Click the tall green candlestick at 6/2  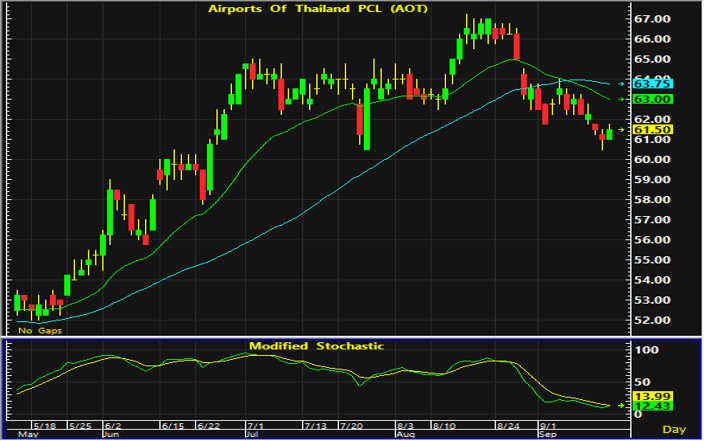click(x=110, y=212)
